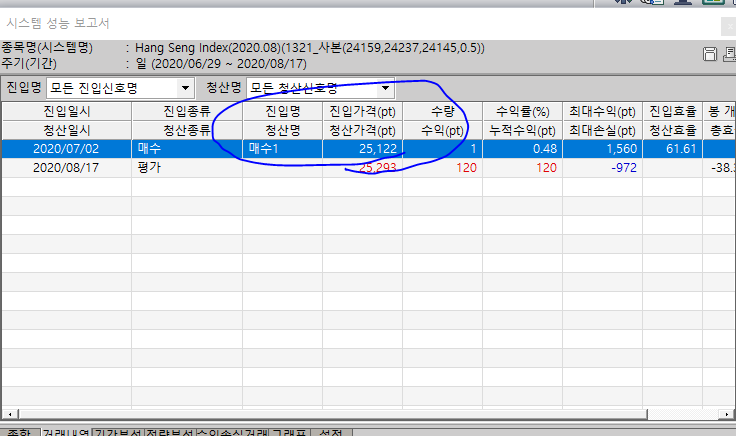Switch to the 수익손실거래 tab

[x=233, y=433]
